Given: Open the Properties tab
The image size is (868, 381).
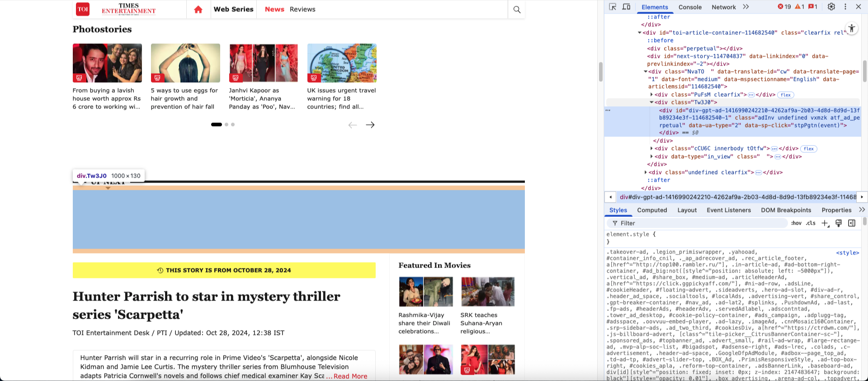Looking at the screenshot, I should pyautogui.click(x=836, y=210).
